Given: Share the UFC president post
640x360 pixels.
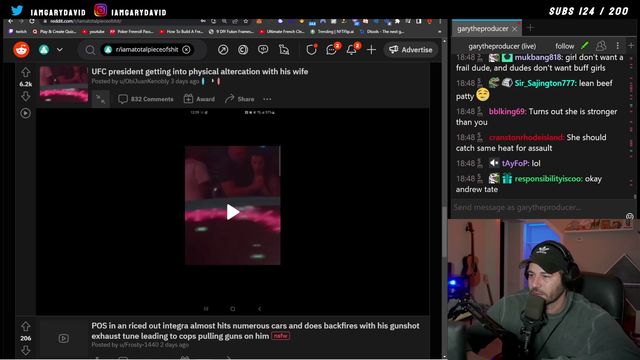Looking at the screenshot, I should [240, 99].
